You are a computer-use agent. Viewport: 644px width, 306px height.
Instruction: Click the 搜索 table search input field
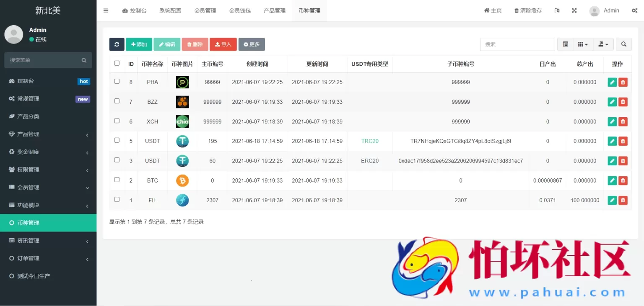point(517,44)
